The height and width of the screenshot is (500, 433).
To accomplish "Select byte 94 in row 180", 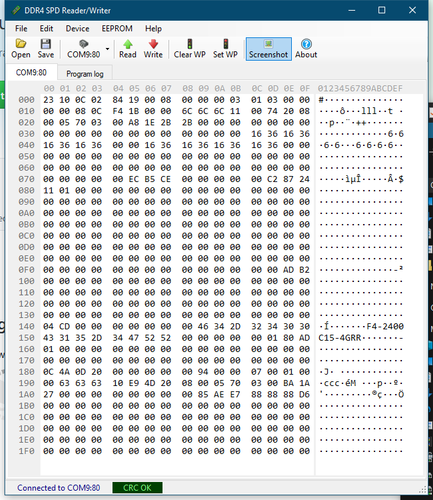I will point(203,372).
